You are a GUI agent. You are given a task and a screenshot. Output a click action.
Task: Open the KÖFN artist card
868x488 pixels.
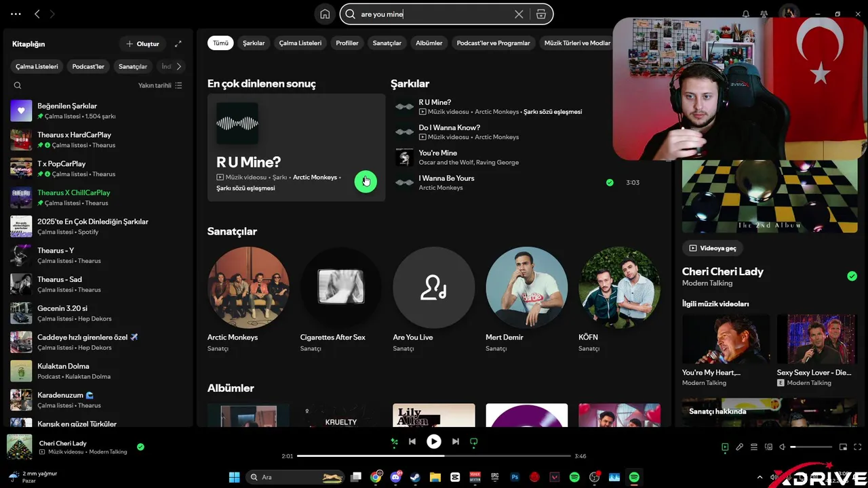[x=619, y=299]
